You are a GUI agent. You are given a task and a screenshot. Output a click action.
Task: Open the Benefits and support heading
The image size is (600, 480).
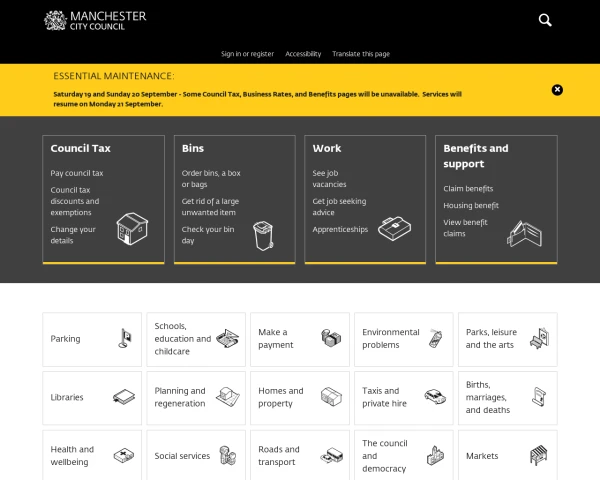[476, 156]
